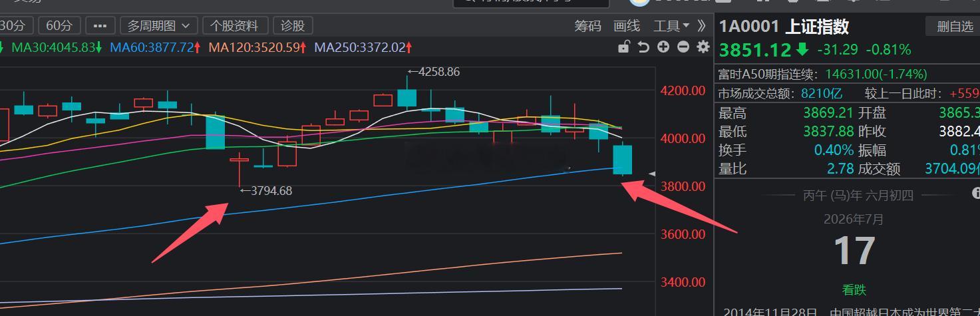Zoom in chart with plus icon
This screenshot has width=980, height=316.
(x=663, y=47)
